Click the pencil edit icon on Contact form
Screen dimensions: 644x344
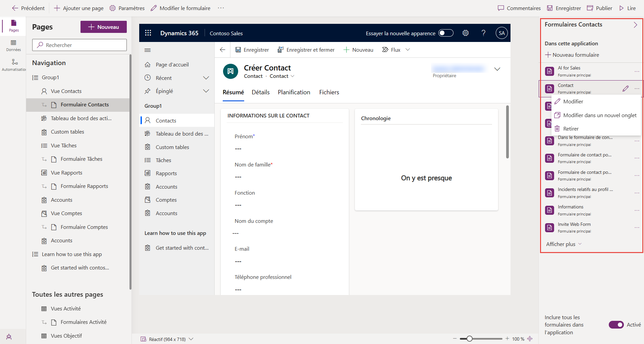(626, 89)
